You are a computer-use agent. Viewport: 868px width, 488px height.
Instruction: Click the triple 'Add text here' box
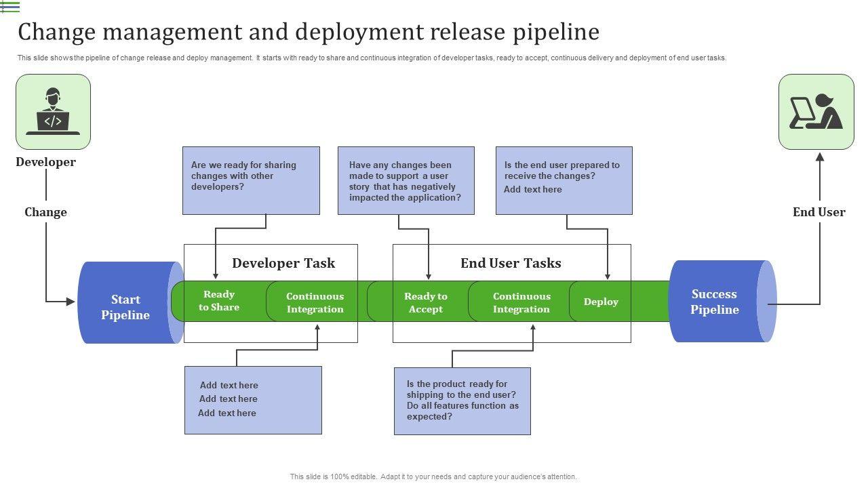pyautogui.click(x=253, y=400)
